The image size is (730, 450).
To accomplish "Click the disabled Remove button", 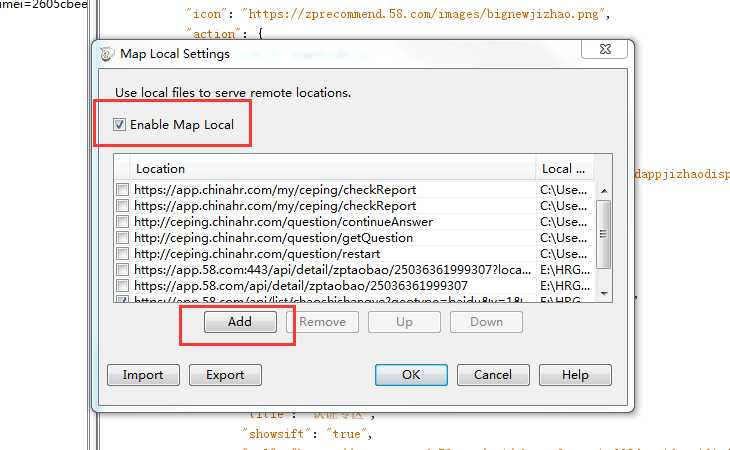I will tap(322, 322).
